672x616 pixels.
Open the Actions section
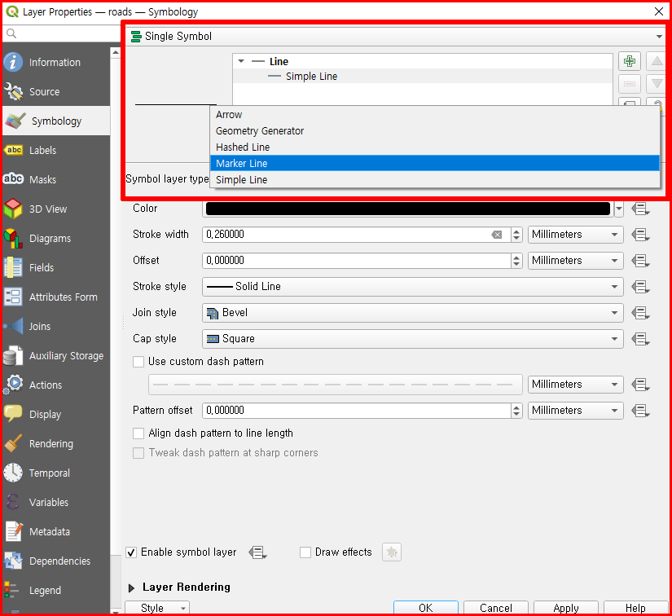click(x=55, y=385)
